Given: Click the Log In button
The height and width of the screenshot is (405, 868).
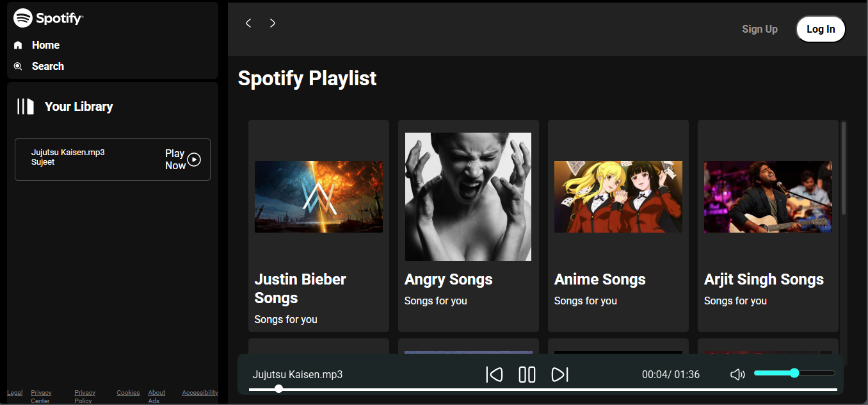Looking at the screenshot, I should [821, 29].
